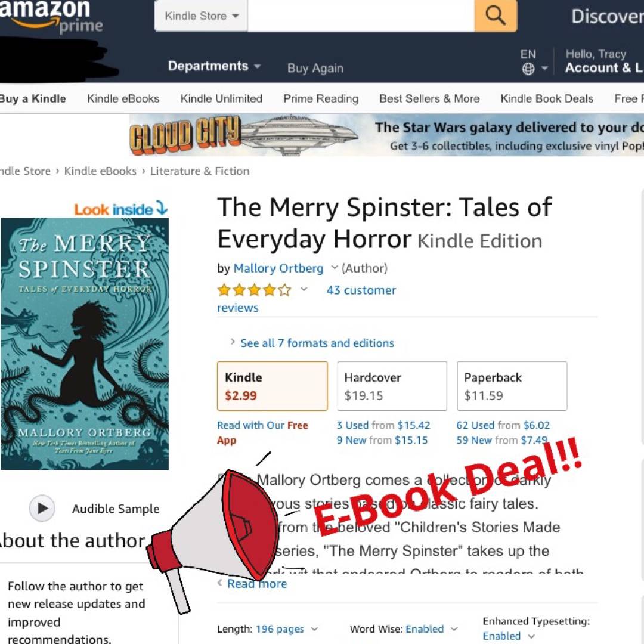Screen dimensions: 644x644
Task: Select the Paperback $11.59 format
Action: point(512,386)
